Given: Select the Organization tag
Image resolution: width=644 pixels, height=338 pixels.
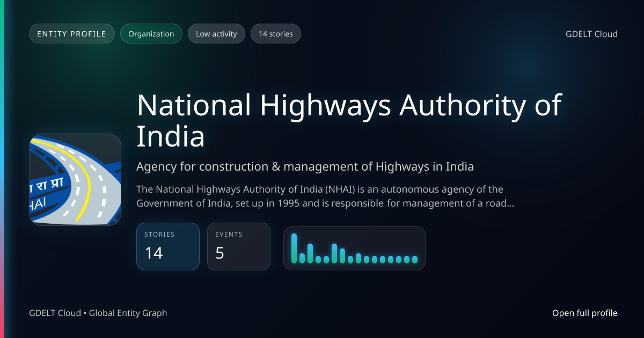Looking at the screenshot, I should 151,34.
